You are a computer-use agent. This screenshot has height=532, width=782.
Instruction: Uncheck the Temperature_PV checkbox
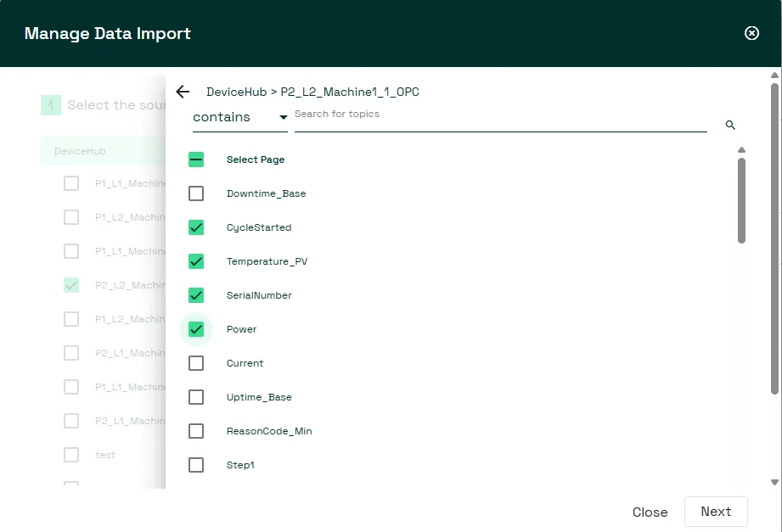pyautogui.click(x=196, y=261)
